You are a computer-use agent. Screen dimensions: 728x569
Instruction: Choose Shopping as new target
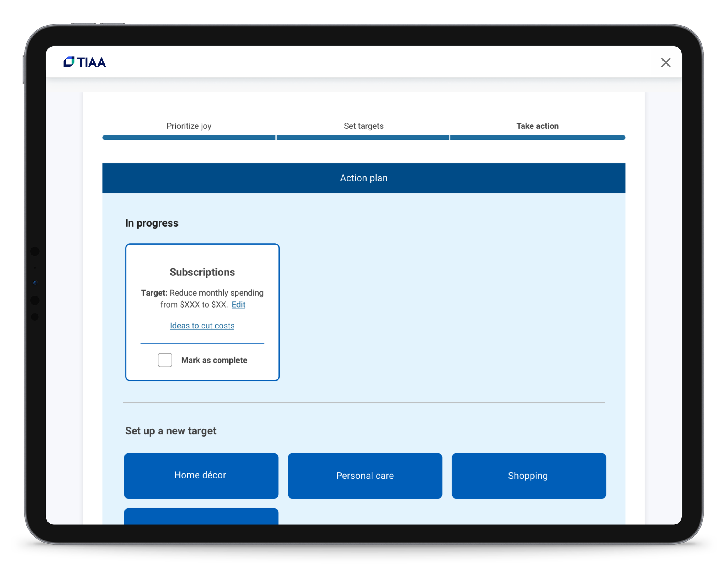tap(528, 475)
